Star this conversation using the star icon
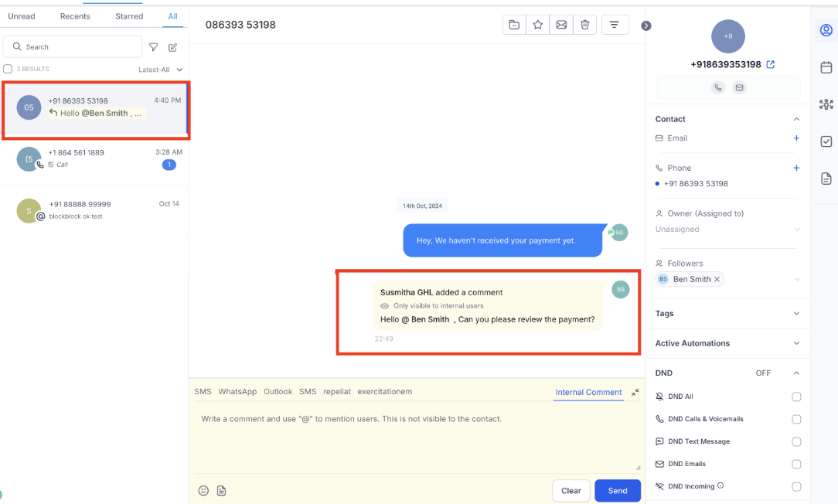 (537, 26)
